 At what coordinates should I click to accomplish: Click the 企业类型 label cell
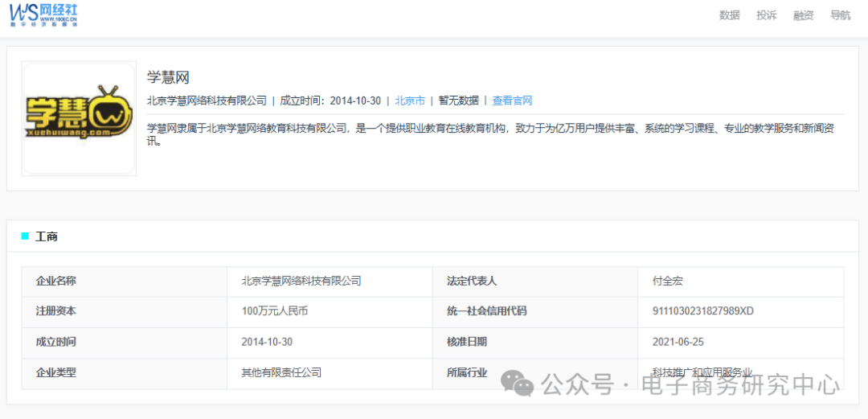125,373
